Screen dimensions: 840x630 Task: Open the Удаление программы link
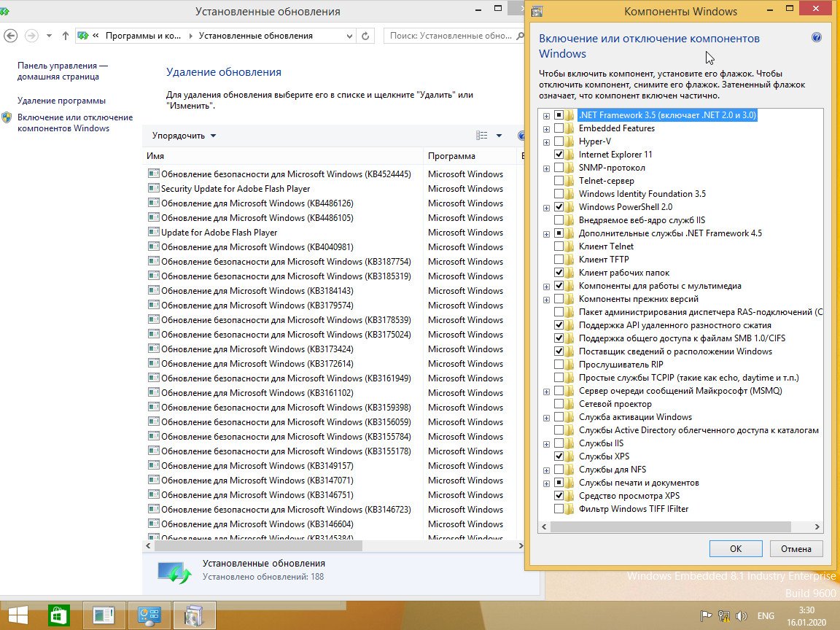61,101
